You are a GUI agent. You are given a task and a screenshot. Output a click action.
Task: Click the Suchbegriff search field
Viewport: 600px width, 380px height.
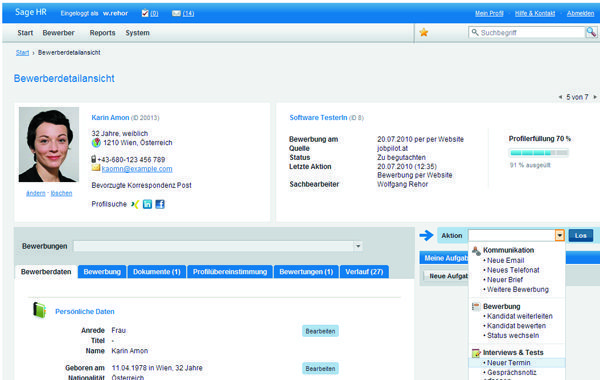point(528,33)
